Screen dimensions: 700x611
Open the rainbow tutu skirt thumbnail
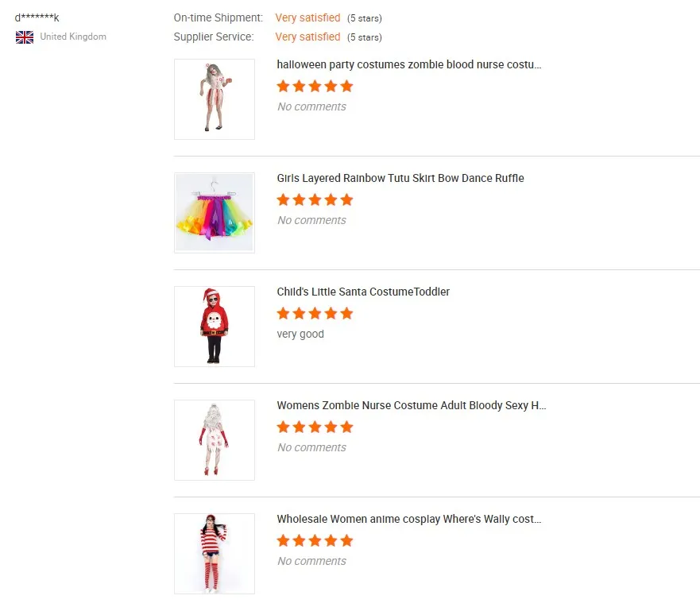click(214, 213)
